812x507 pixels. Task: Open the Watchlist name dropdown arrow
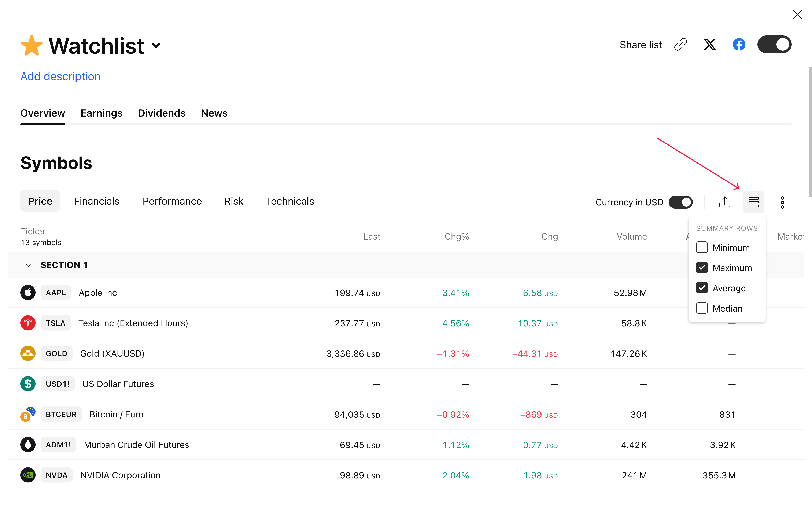pyautogui.click(x=156, y=45)
